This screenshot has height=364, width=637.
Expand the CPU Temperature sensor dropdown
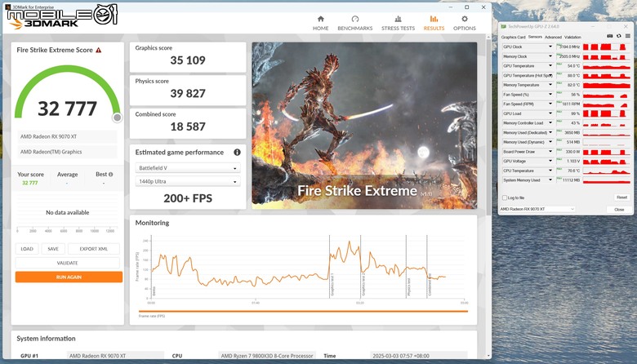(550, 171)
